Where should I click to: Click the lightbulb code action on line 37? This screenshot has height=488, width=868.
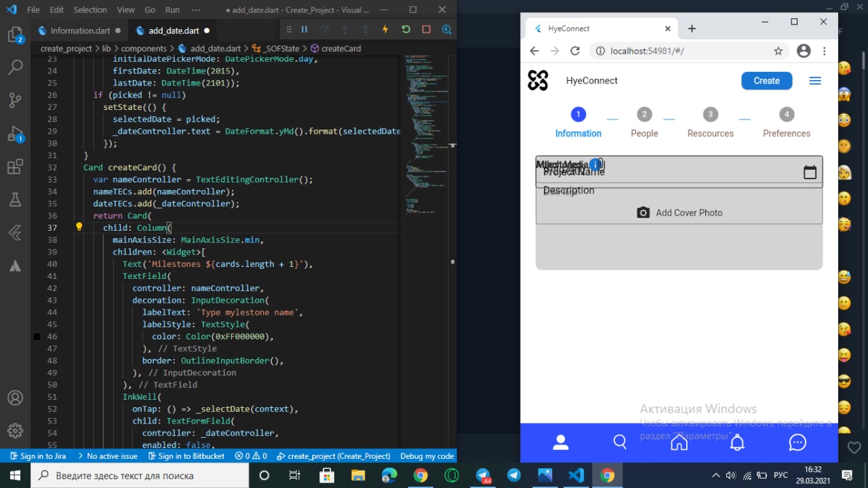[x=79, y=227]
